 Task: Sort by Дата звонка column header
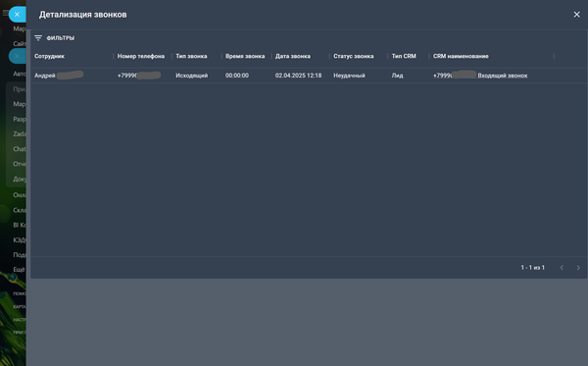pyautogui.click(x=293, y=56)
